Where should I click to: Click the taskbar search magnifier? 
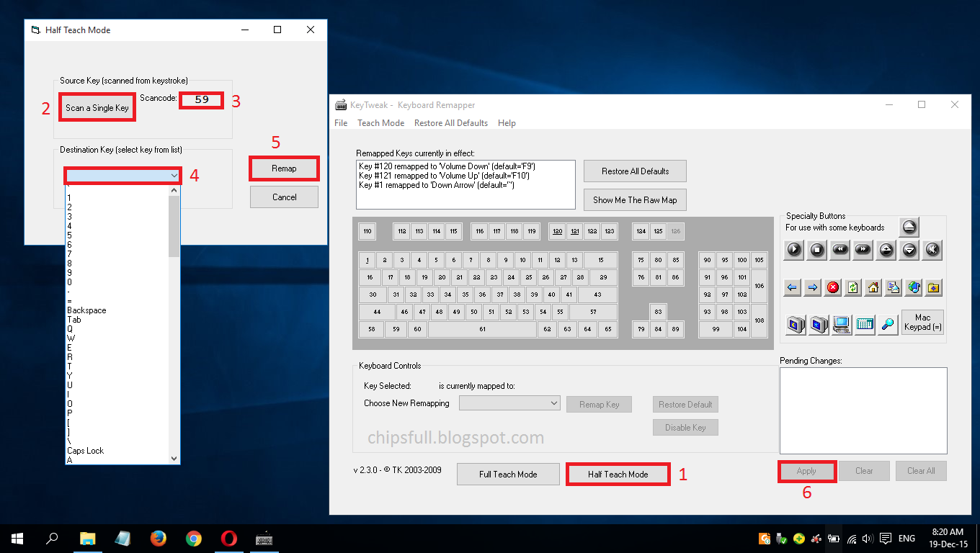(52, 538)
